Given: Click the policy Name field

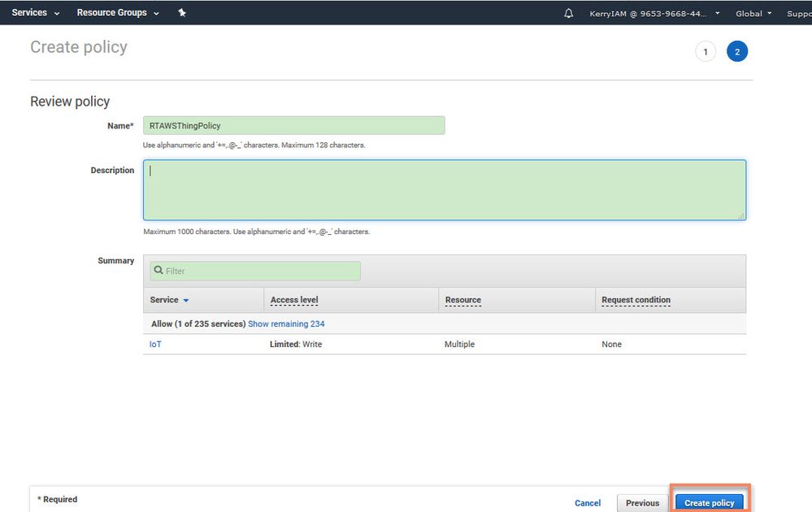Looking at the screenshot, I should point(294,126).
